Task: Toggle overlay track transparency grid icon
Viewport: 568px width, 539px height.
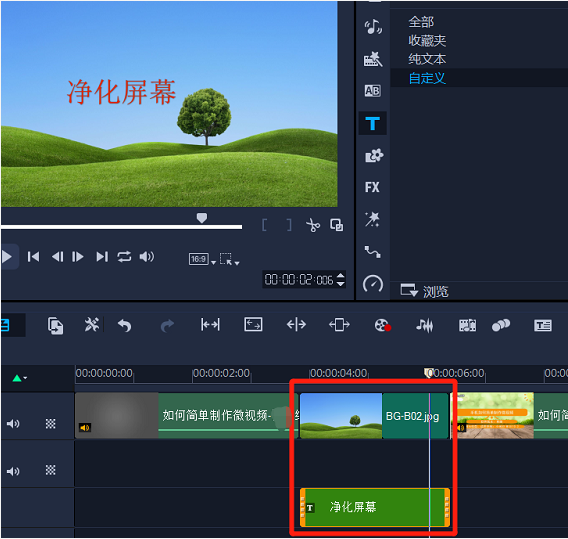Action: (50, 470)
